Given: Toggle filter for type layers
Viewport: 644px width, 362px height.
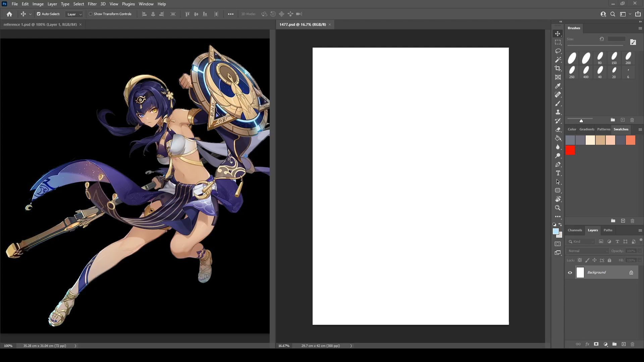Looking at the screenshot, I should pyautogui.click(x=617, y=242).
